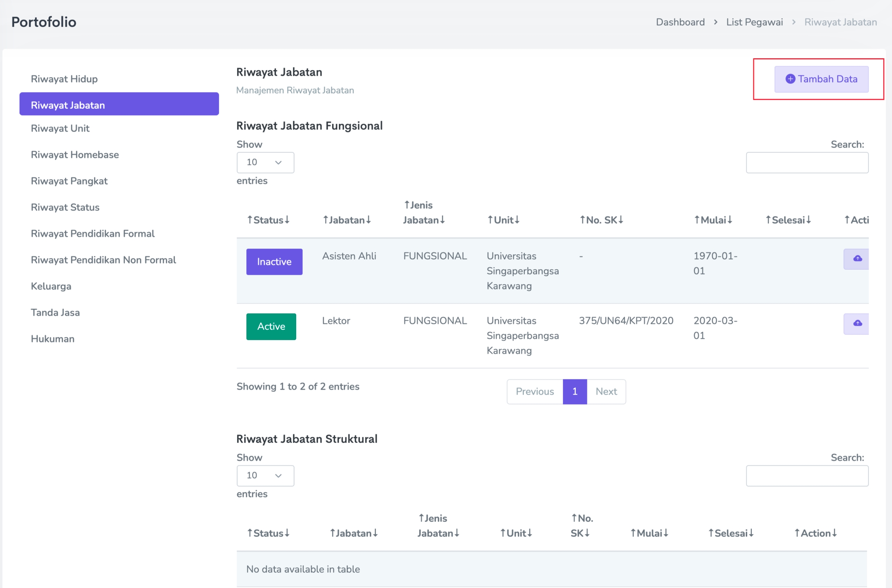Viewport: 892px width, 588px height.
Task: Sort Fungsional table by Status column
Action: (x=268, y=220)
